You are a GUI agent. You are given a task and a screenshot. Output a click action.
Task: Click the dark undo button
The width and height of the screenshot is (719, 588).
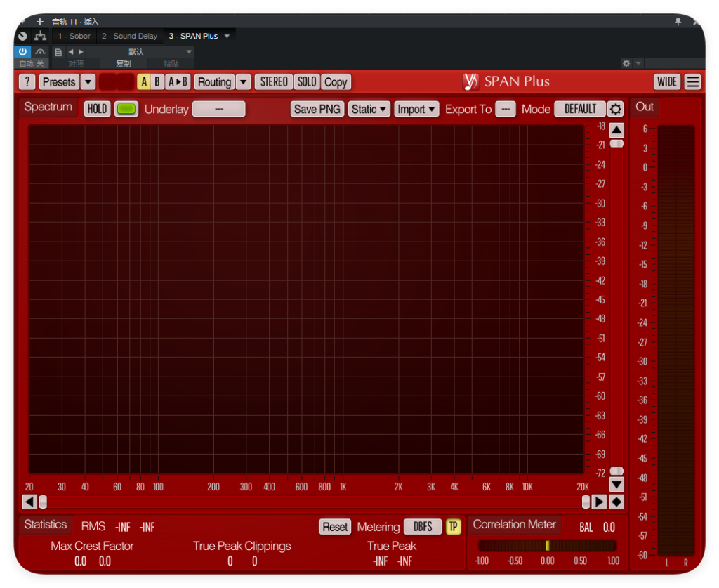click(x=107, y=82)
